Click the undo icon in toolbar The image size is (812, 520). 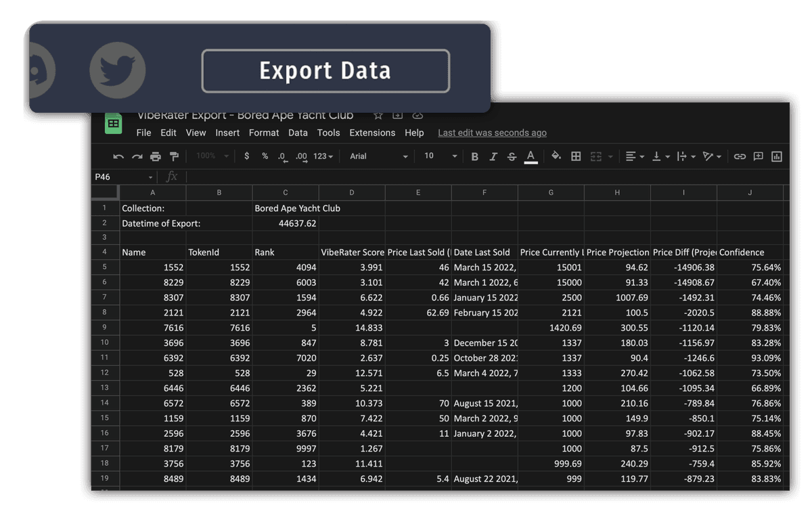point(118,156)
